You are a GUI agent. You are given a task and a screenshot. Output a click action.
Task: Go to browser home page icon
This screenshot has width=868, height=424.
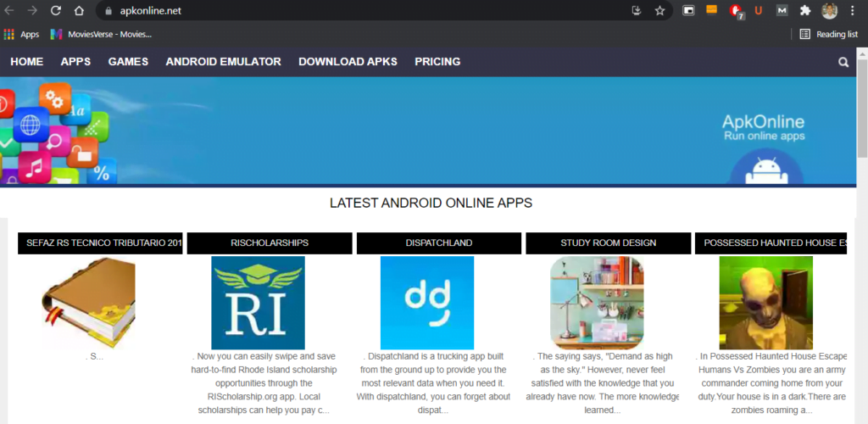[79, 10]
